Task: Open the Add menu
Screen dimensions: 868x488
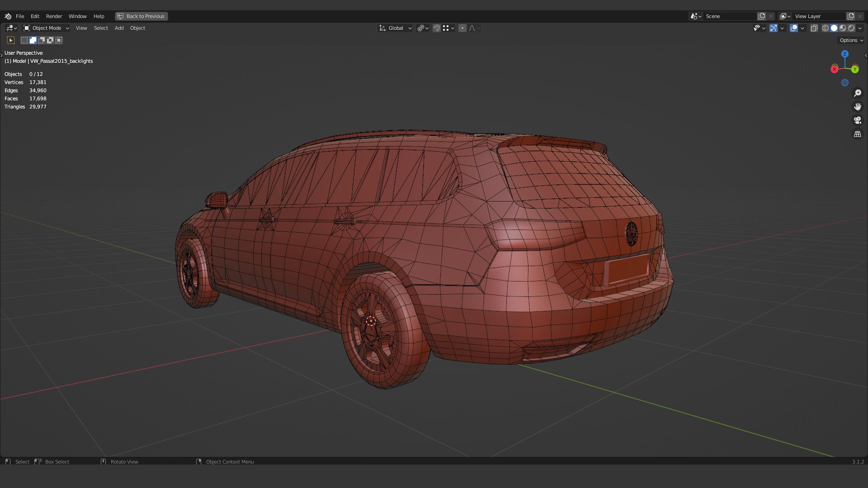Action: click(119, 28)
